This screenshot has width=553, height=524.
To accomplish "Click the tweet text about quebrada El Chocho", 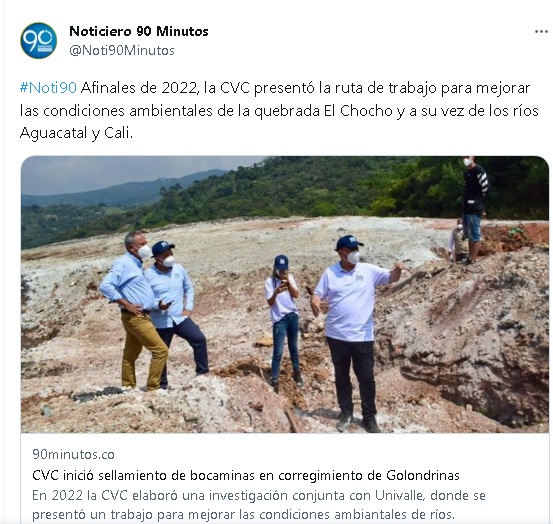I will (279, 110).
